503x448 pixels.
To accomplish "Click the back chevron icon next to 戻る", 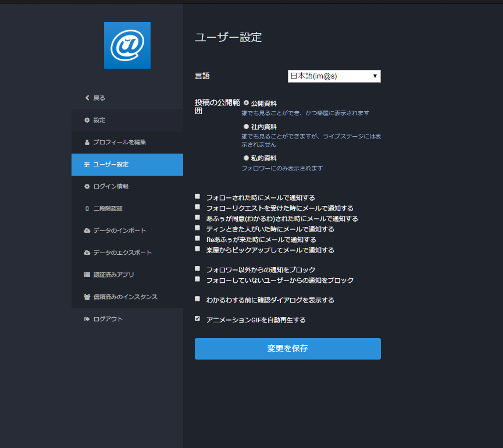I will [87, 98].
